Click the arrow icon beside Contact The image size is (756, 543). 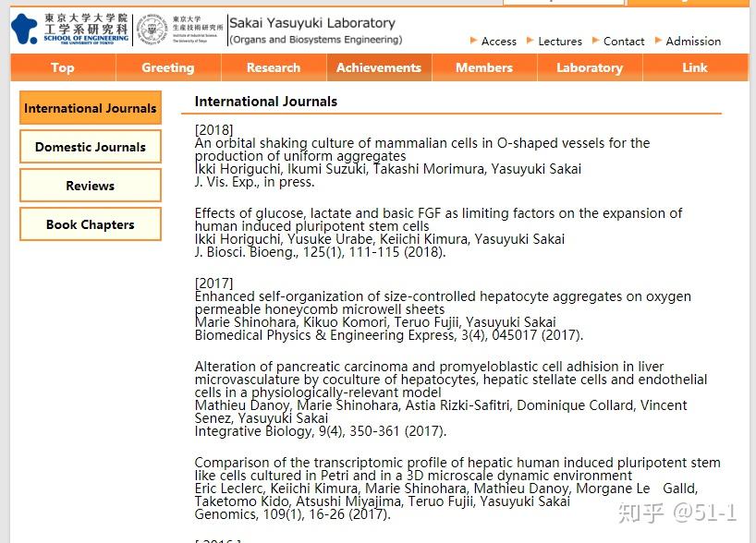pyautogui.click(x=595, y=41)
